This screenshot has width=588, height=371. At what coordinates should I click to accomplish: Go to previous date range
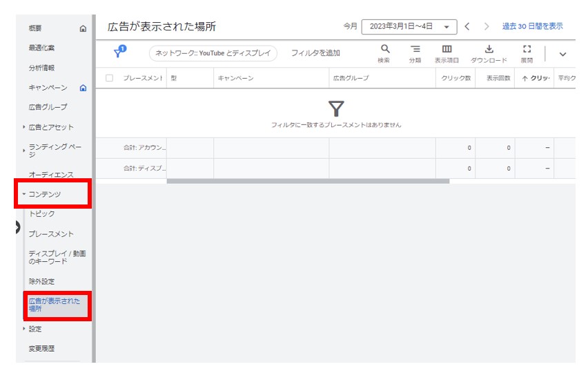(467, 26)
